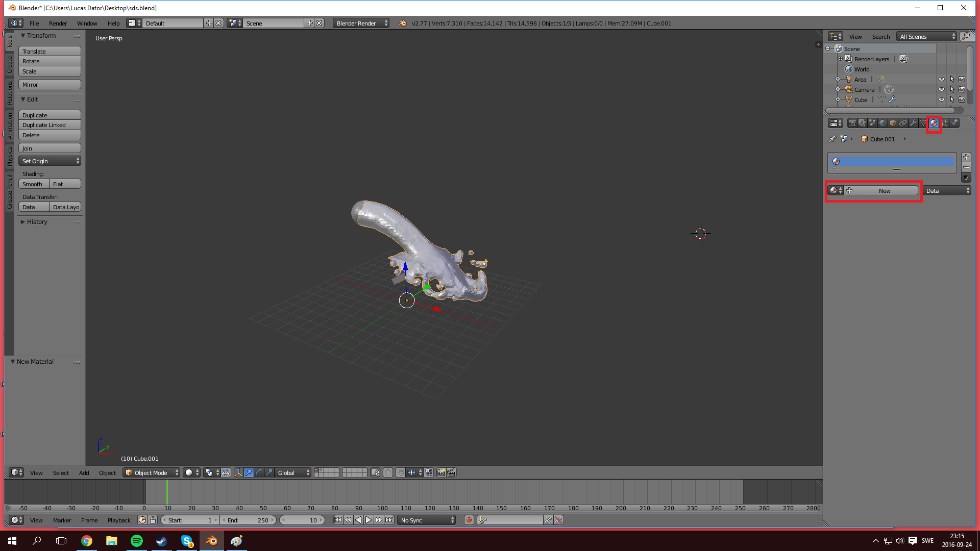Open the Render properties tab (camera icon)
Screen dimensions: 980x551
pos(852,123)
